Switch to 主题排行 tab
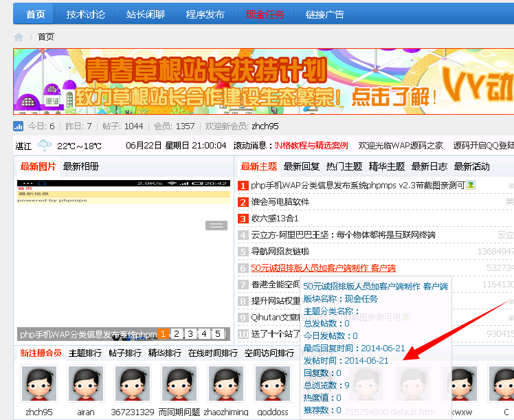Screen dimensions: 514x420 point(85,353)
